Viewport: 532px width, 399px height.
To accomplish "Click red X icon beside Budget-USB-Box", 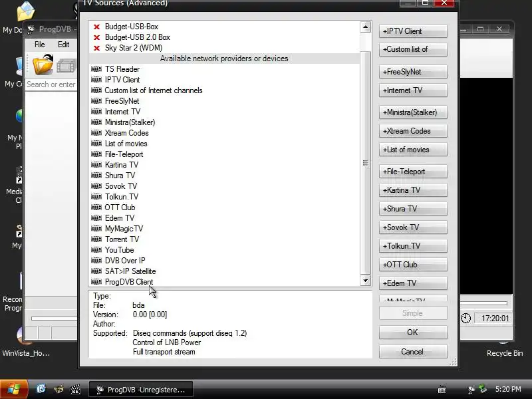I will click(96, 27).
